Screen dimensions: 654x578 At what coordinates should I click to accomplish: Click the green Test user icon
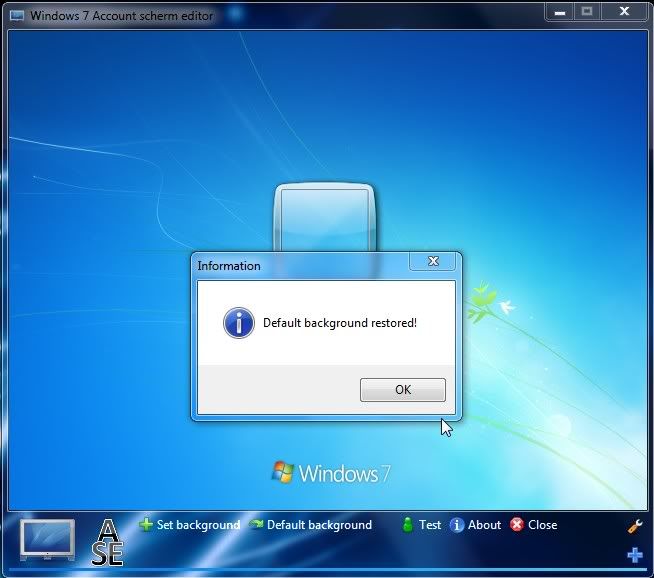(x=407, y=525)
